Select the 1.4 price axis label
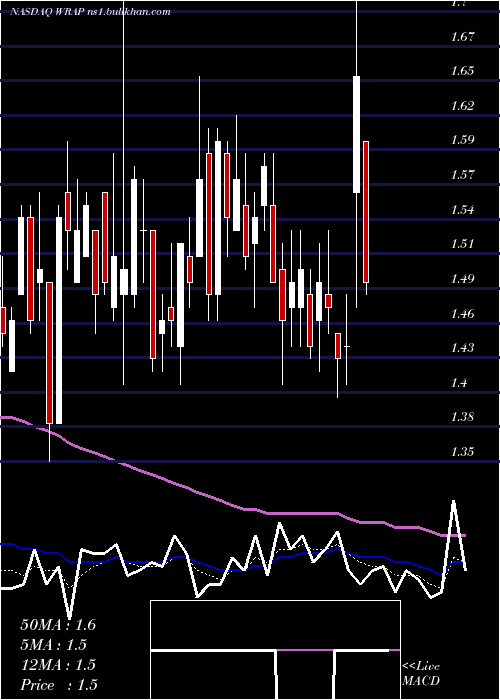The width and height of the screenshot is (500, 700). (x=459, y=383)
